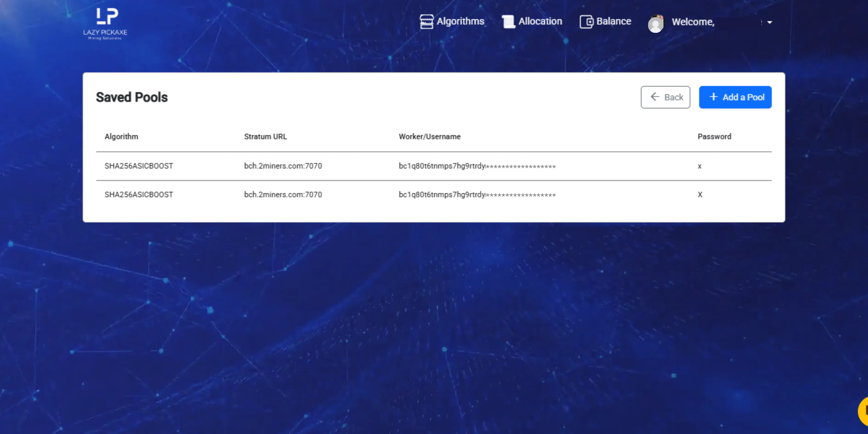
Task: Click the first pool's password x entry
Action: (699, 166)
